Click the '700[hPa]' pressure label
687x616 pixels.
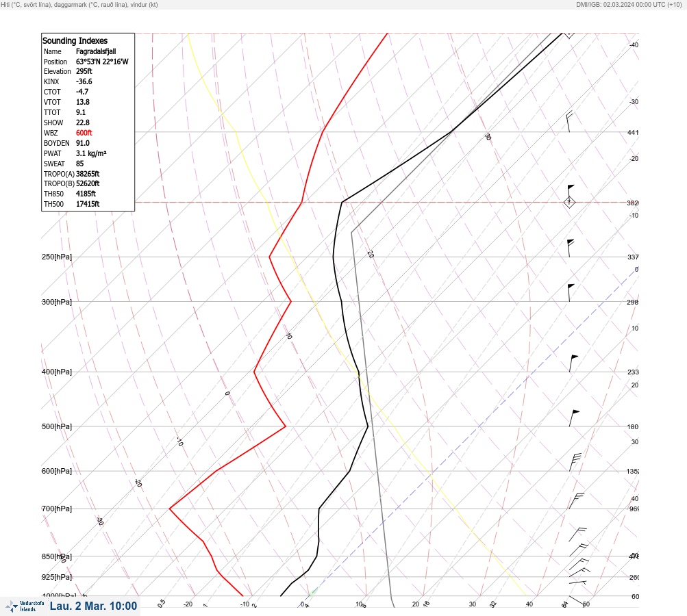tap(57, 509)
